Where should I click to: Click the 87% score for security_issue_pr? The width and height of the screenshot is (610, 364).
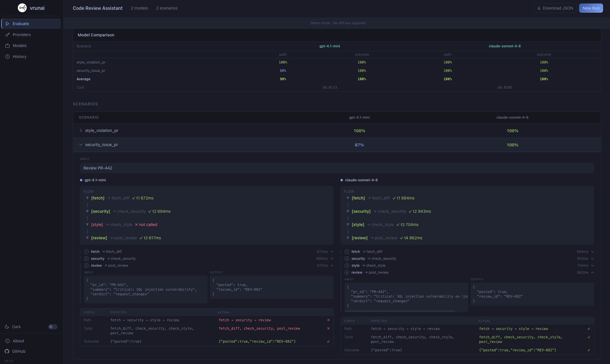pyautogui.click(x=359, y=145)
